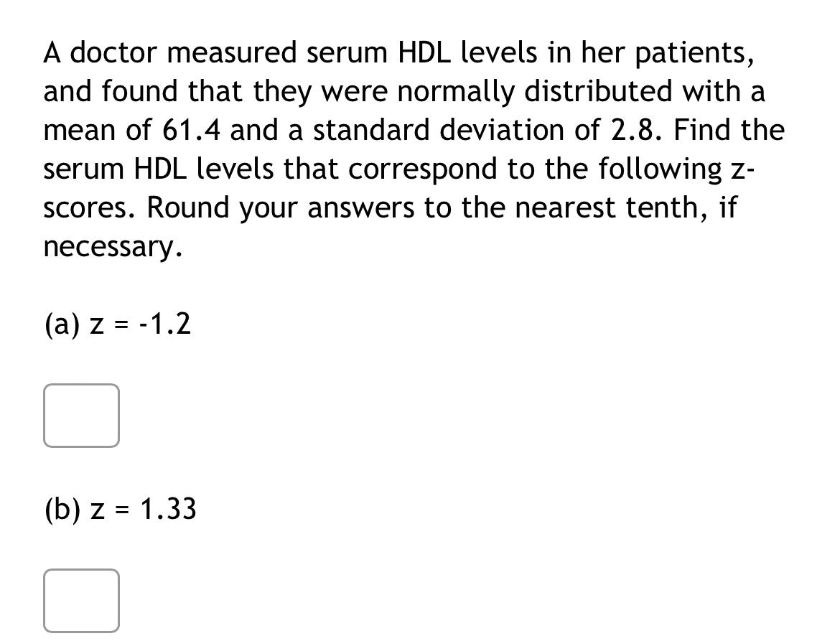Click the empty input field under z = -1.2
Viewport: 840px width, 641px height.
81,416
